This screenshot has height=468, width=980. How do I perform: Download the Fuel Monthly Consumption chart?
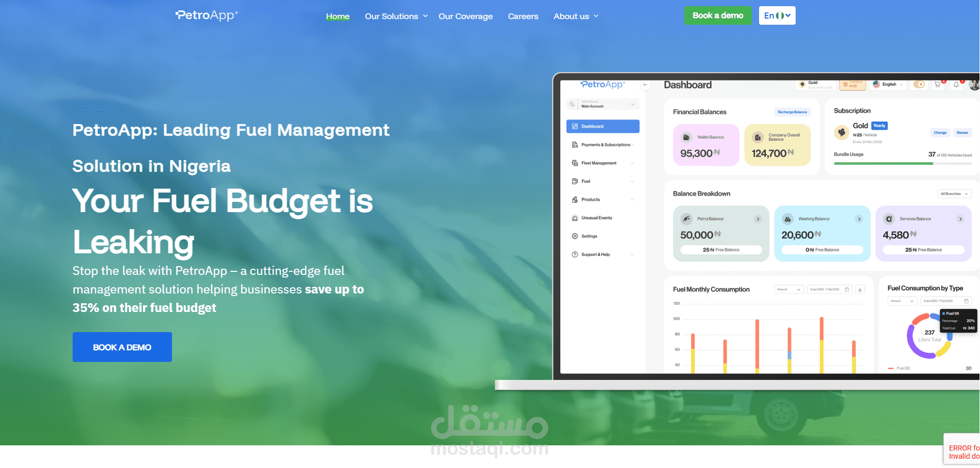tap(859, 289)
